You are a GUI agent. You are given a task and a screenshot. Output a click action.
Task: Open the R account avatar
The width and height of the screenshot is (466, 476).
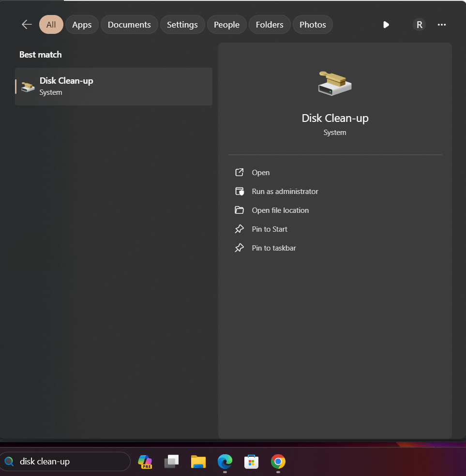point(419,25)
